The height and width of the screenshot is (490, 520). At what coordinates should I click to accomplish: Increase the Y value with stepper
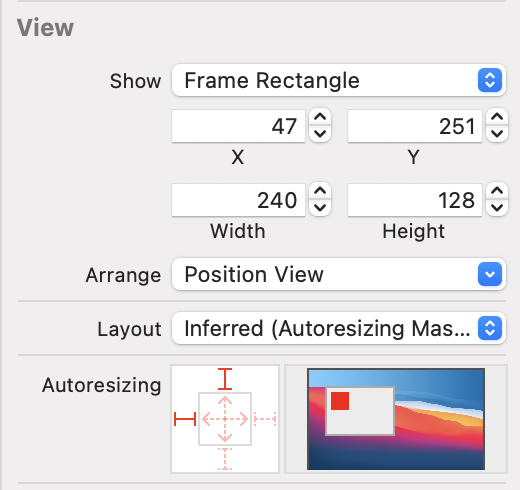pyautogui.click(x=497, y=117)
